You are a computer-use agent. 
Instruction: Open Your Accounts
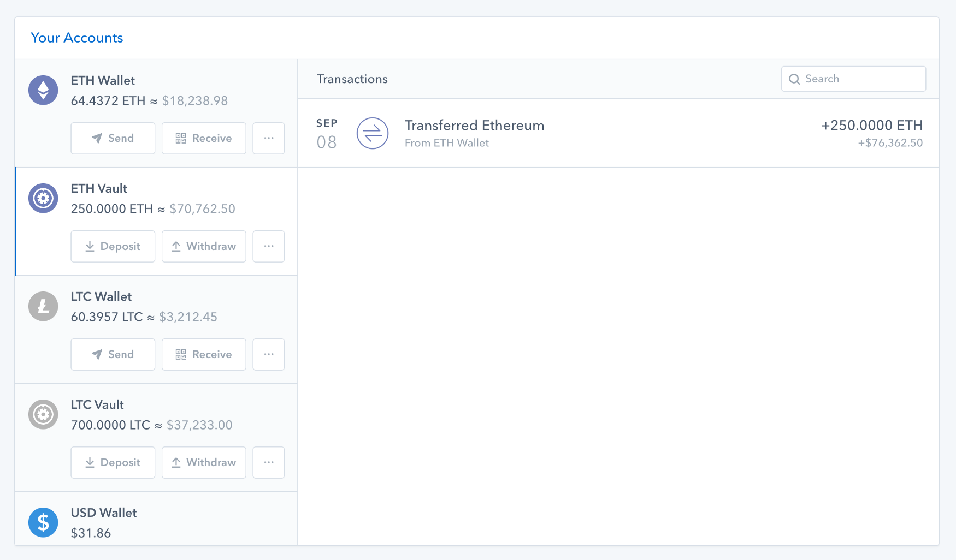(77, 38)
